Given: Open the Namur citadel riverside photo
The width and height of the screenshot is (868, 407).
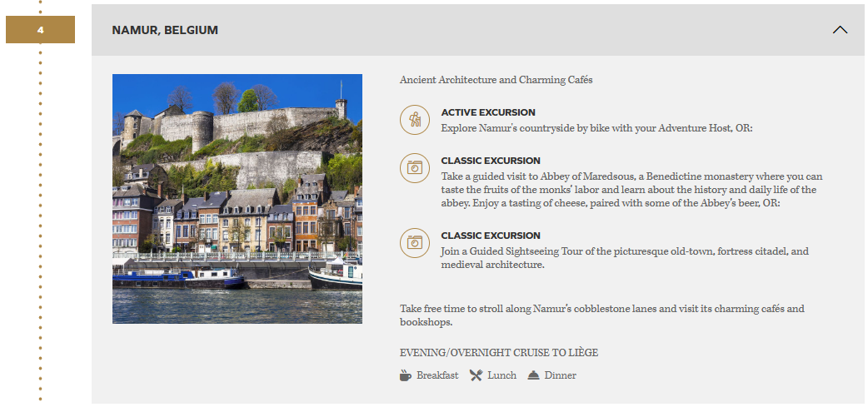Looking at the screenshot, I should pos(237,199).
